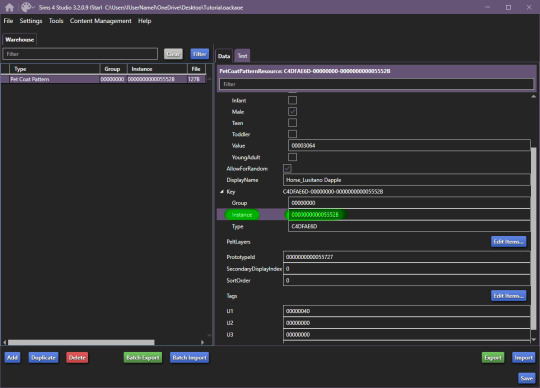Toggle the Infant checkbox
Viewport: 540px width, 388px height.
pos(292,100)
